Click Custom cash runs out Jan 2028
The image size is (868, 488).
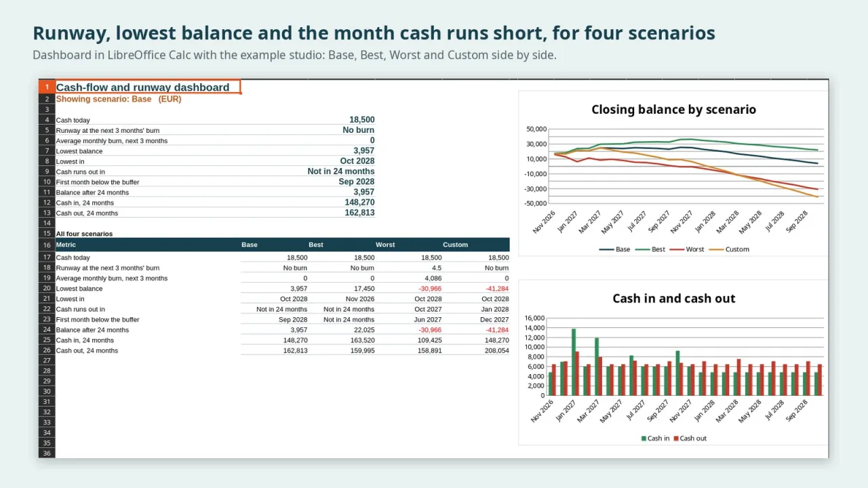[495, 309]
